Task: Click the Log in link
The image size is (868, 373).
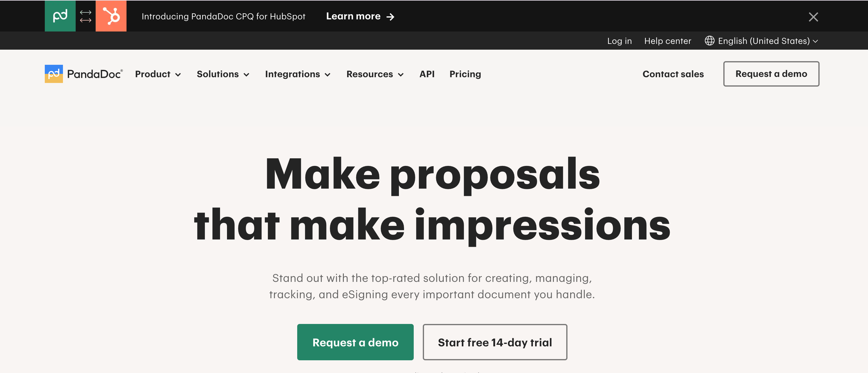Action: click(x=619, y=41)
